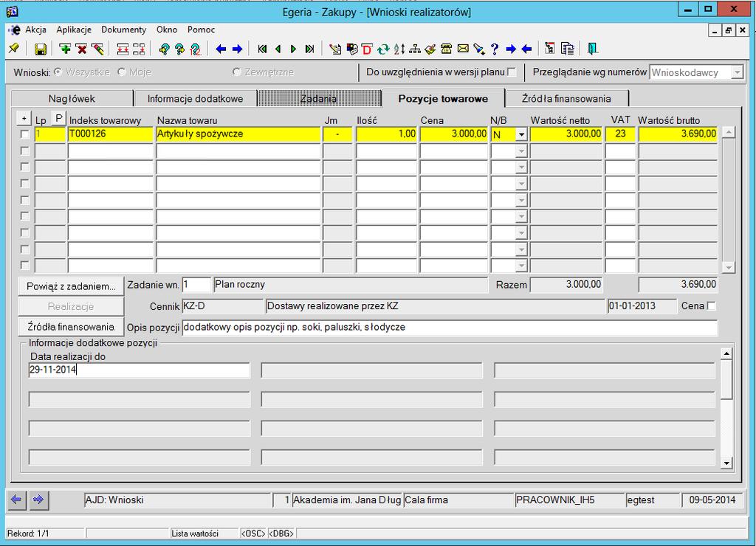Click the Powiąż z zadaniem... button
The image size is (756, 546).
(x=71, y=286)
